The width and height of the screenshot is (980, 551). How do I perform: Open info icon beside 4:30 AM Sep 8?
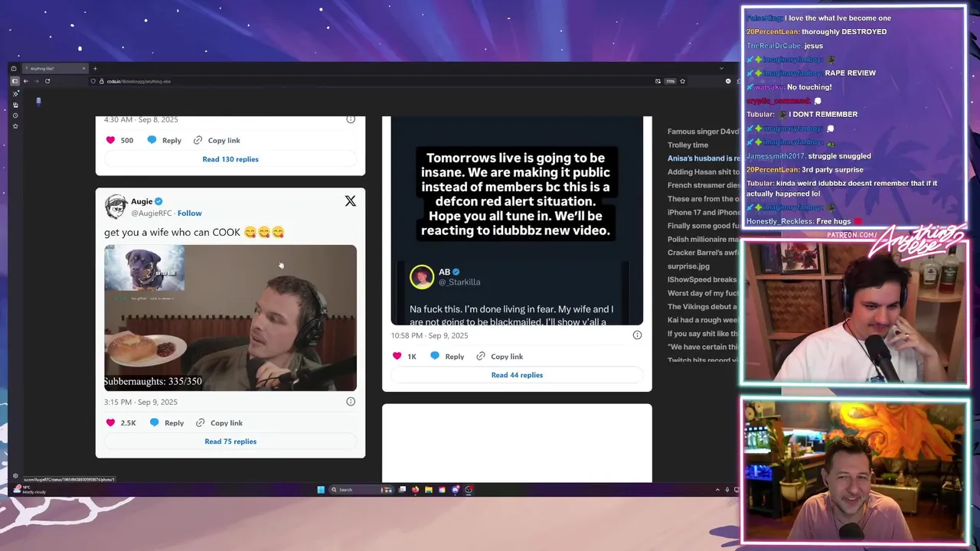(351, 119)
